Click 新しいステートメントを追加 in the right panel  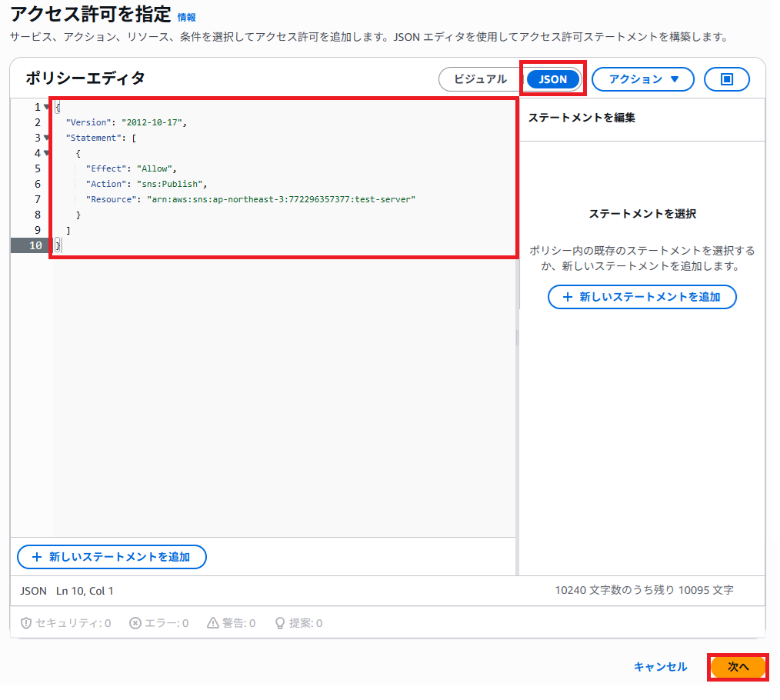(x=642, y=298)
